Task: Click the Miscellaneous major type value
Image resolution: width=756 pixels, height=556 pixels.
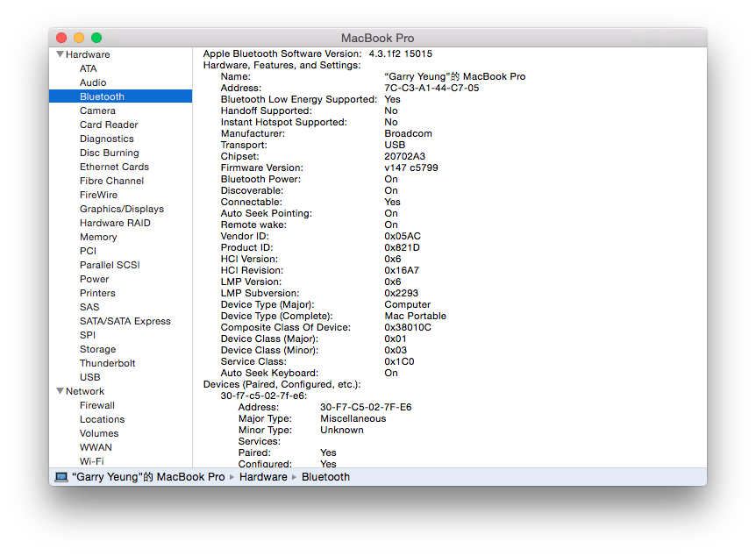Action: click(353, 418)
